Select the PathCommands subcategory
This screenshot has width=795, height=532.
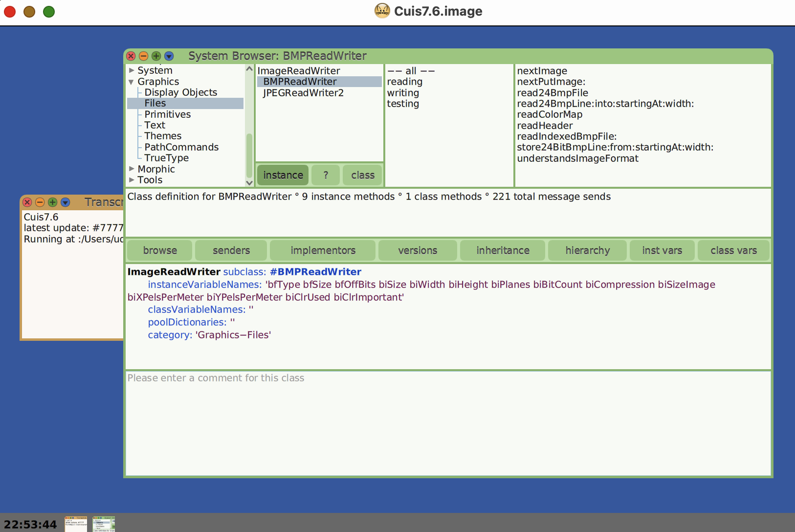181,147
